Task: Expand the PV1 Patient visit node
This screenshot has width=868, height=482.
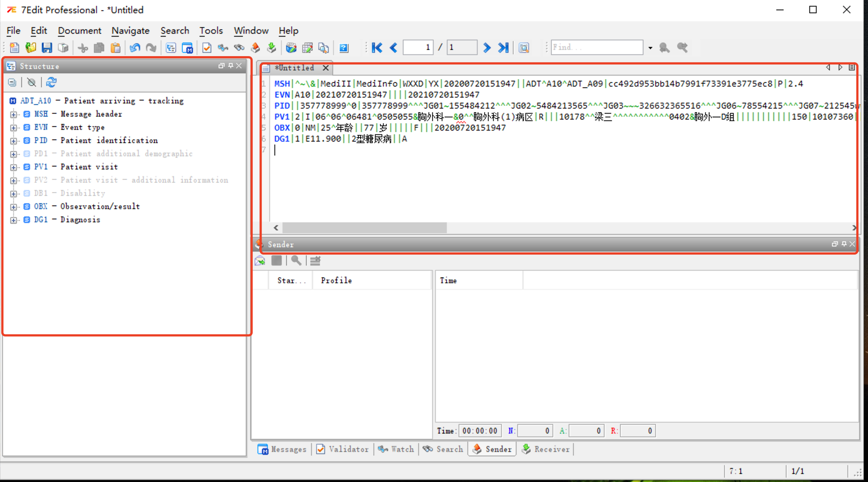Action: tap(14, 167)
